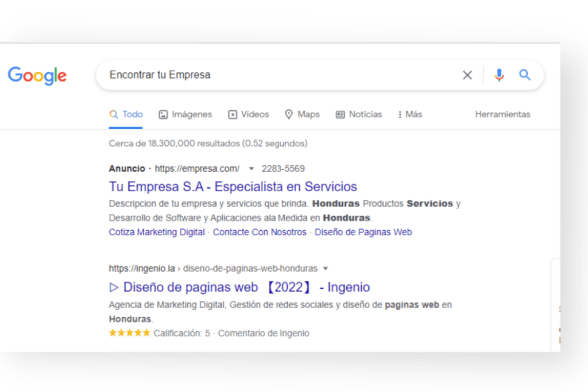Image resolution: width=588 pixels, height=392 pixels.
Task: Click the magnifier icon to search
Action: point(524,75)
